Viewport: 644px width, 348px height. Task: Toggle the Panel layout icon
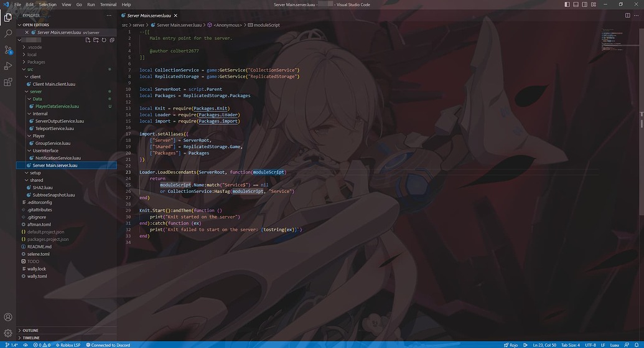(x=576, y=4)
